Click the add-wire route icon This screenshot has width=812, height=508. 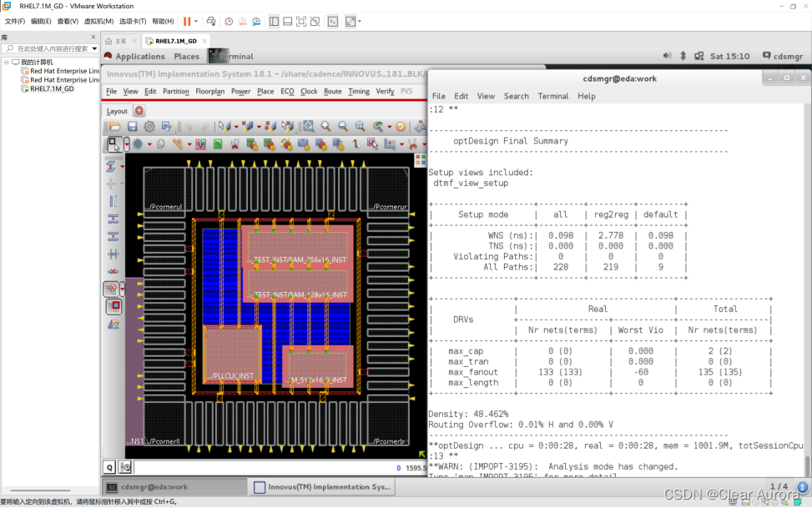(356, 144)
